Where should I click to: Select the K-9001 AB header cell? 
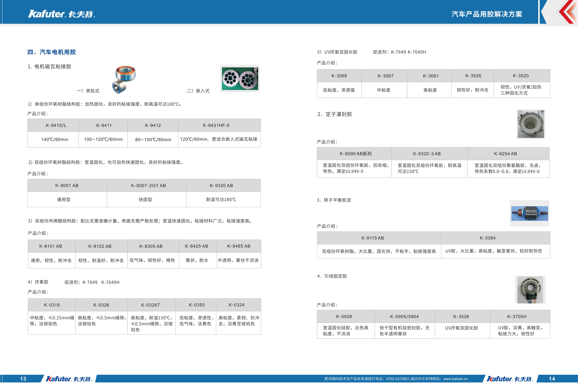click(x=67, y=185)
